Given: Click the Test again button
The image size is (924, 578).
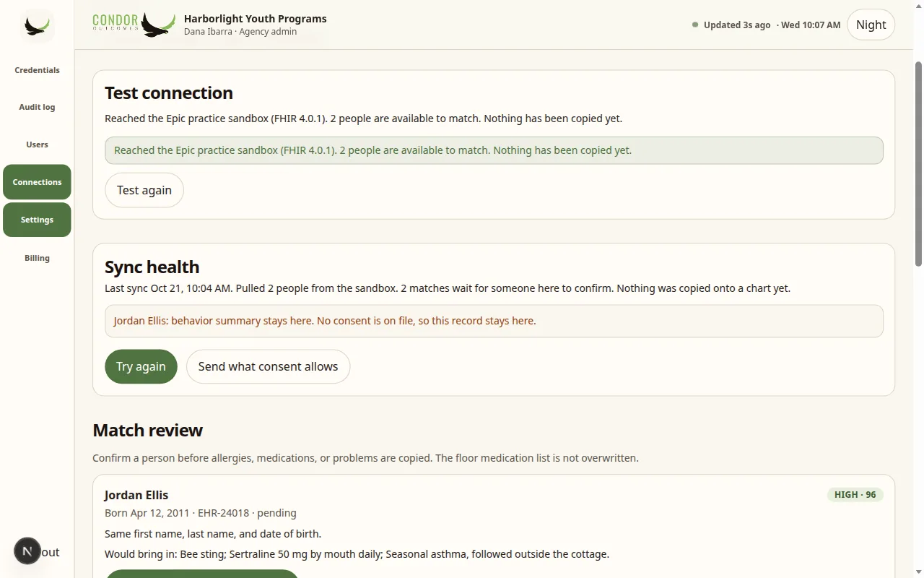Looking at the screenshot, I should (144, 190).
